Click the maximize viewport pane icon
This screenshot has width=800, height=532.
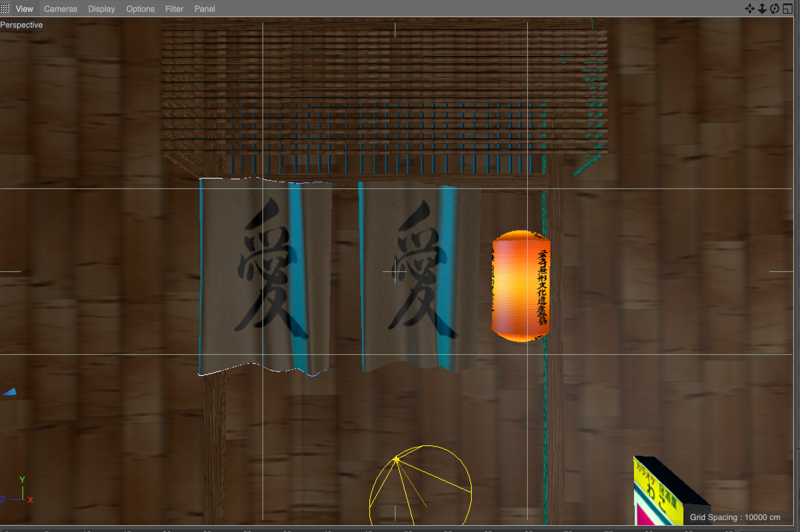coord(787,9)
